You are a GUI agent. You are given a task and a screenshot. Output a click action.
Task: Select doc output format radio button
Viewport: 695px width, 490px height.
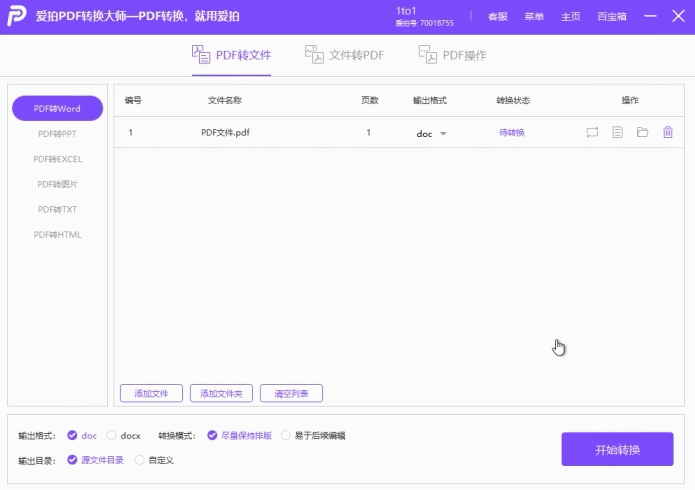[72, 435]
